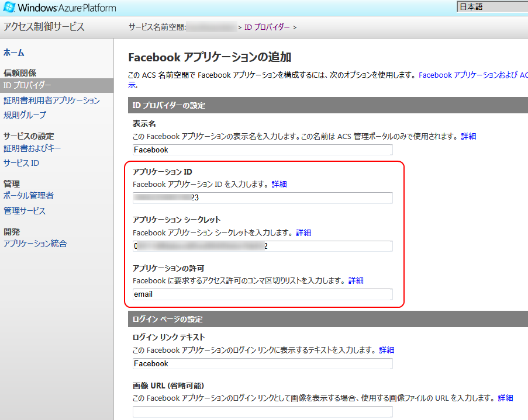Open 証明書利用者アプリケーション in the sidebar
The width and height of the screenshot is (528, 420).
51,100
